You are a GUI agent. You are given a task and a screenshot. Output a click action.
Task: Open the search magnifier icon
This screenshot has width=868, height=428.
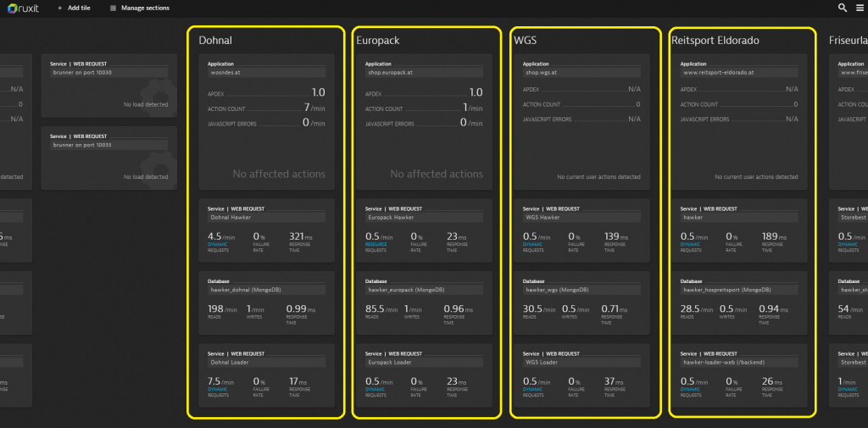point(843,8)
